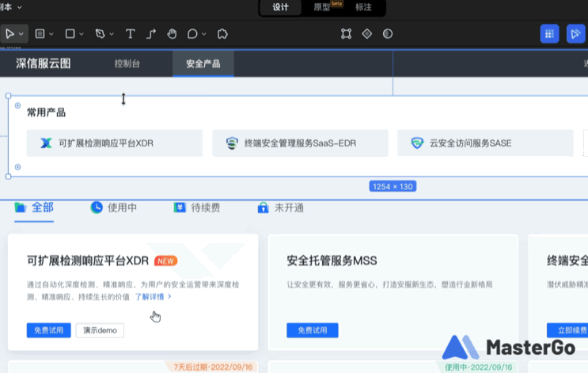The image size is (588, 373).
Task: Open the Plugins puzzle icon
Action: [222, 34]
